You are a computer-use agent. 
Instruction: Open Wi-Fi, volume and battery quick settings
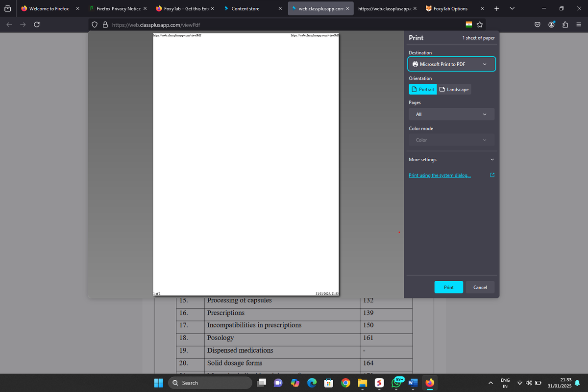click(x=529, y=383)
